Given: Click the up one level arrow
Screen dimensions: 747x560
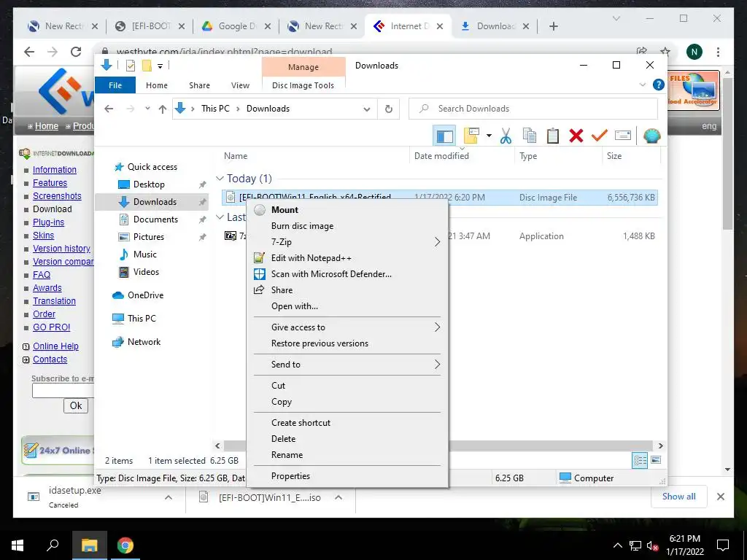Looking at the screenshot, I should [x=163, y=109].
